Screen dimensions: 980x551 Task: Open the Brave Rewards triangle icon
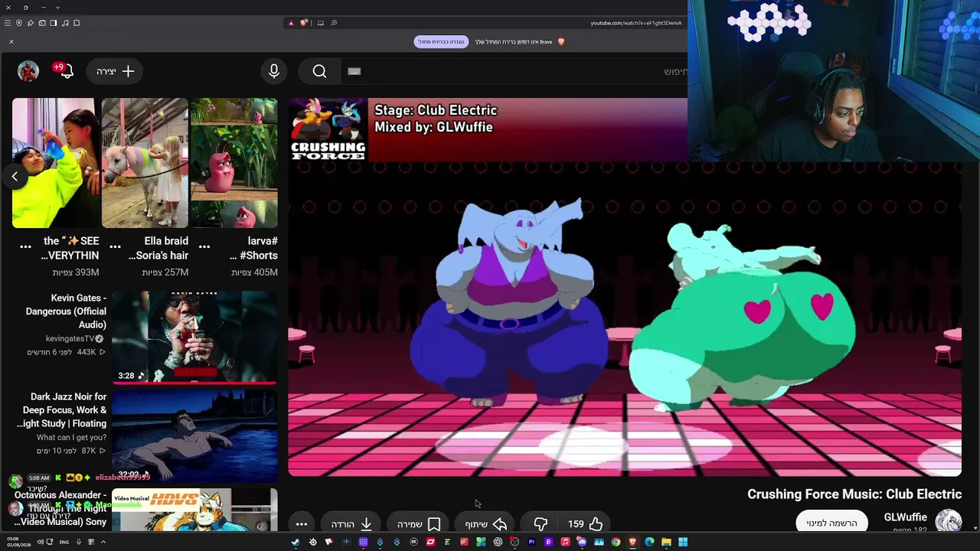[x=291, y=23]
